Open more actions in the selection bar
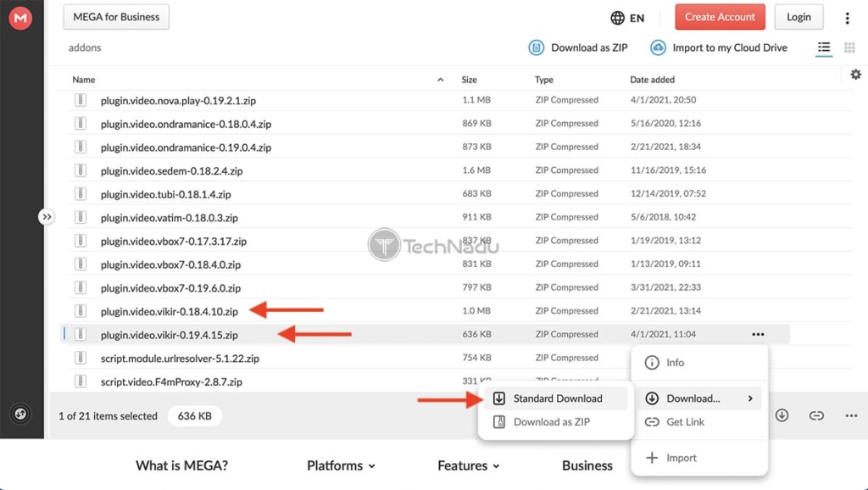 851,415
